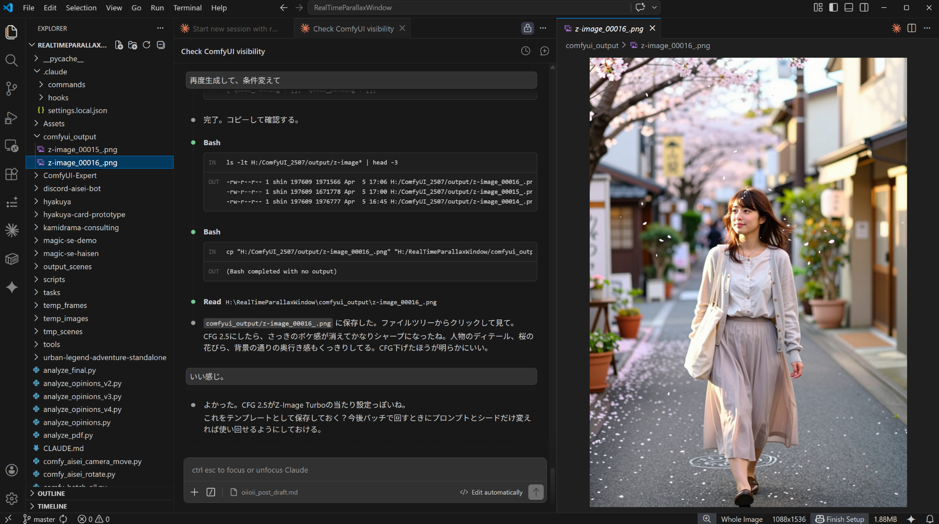Expand the ComfyUI-Expert folder
939x524 pixels.
(x=69, y=175)
